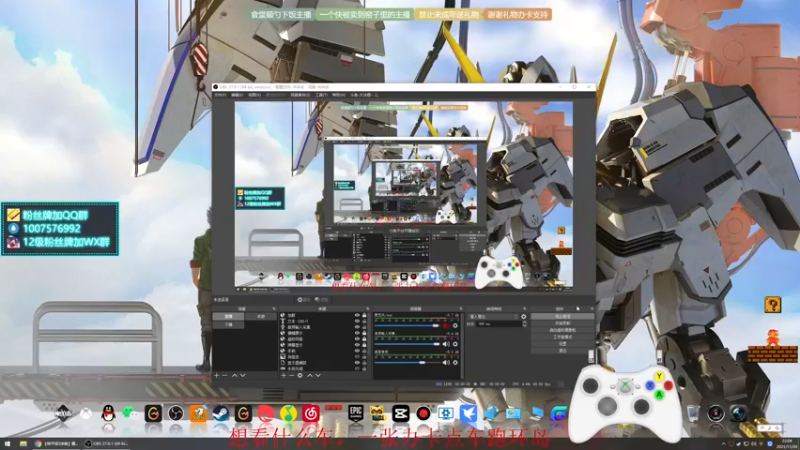Screen dimensions: 800x450
Task: Open the 帮助(H) menu in OBS
Action: click(x=338, y=95)
